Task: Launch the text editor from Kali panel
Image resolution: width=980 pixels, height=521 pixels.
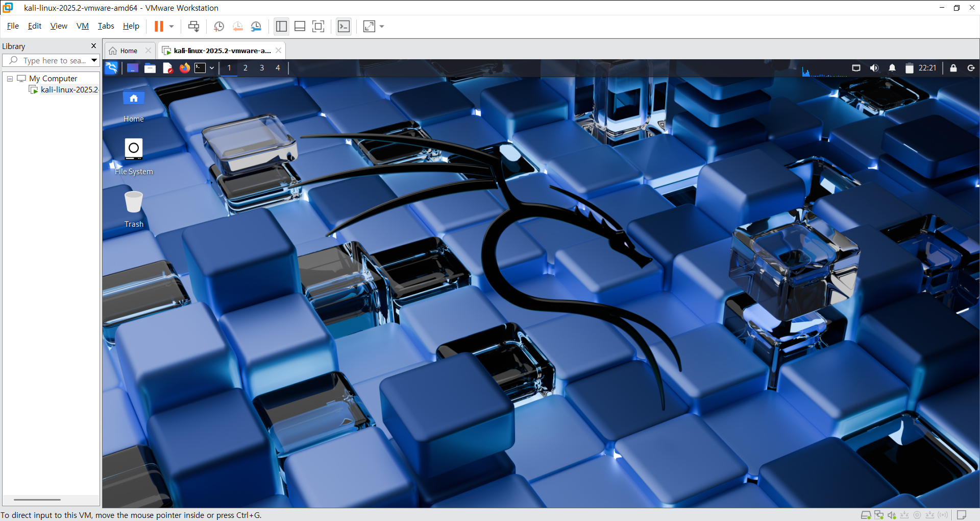Action: pos(167,68)
